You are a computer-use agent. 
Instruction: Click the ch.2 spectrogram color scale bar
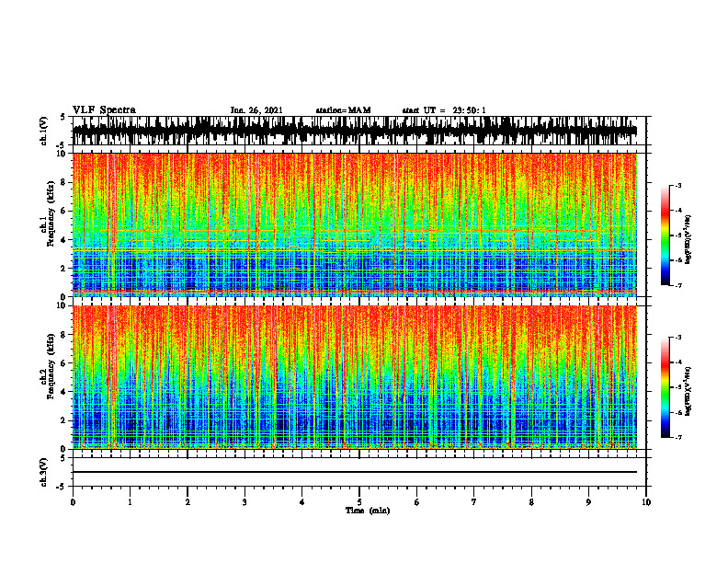665,387
